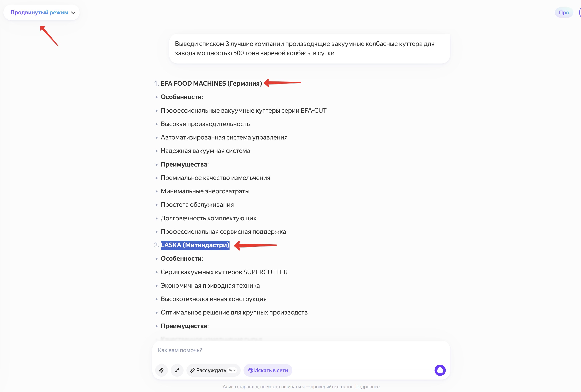Screen dimensions: 581x392
Task: Toggle the Искать в сети web search
Action: click(268, 370)
